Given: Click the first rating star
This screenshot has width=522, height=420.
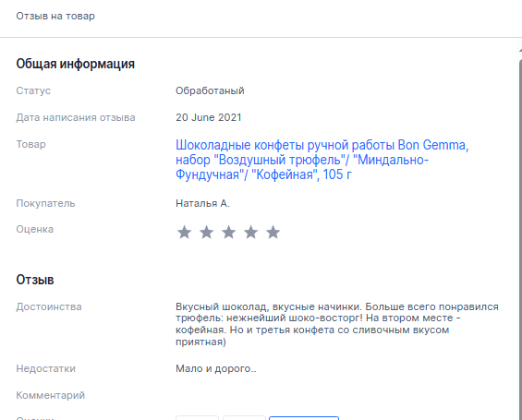Looking at the screenshot, I should [184, 232].
